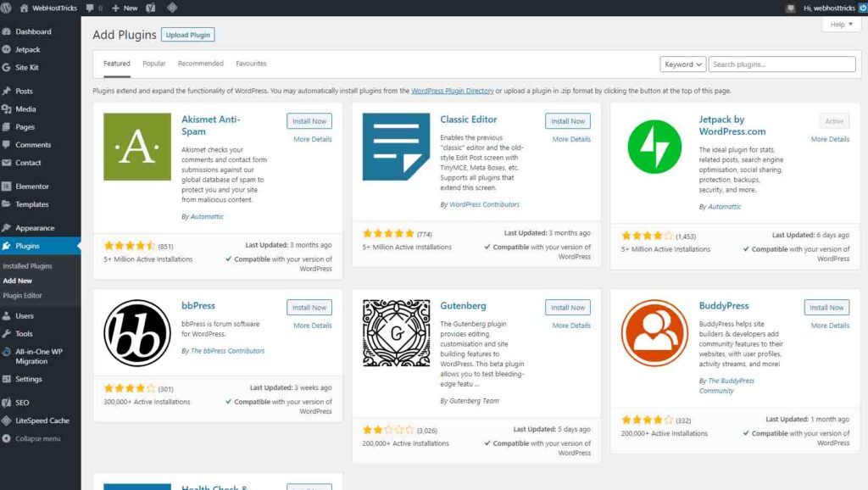Switch to the Recommended tab
The image size is (868, 490).
click(x=200, y=63)
